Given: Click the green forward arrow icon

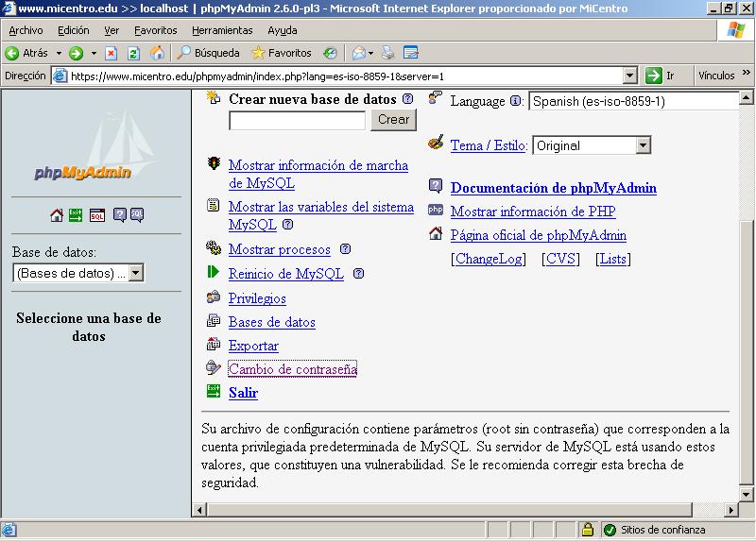Looking at the screenshot, I should [77, 53].
